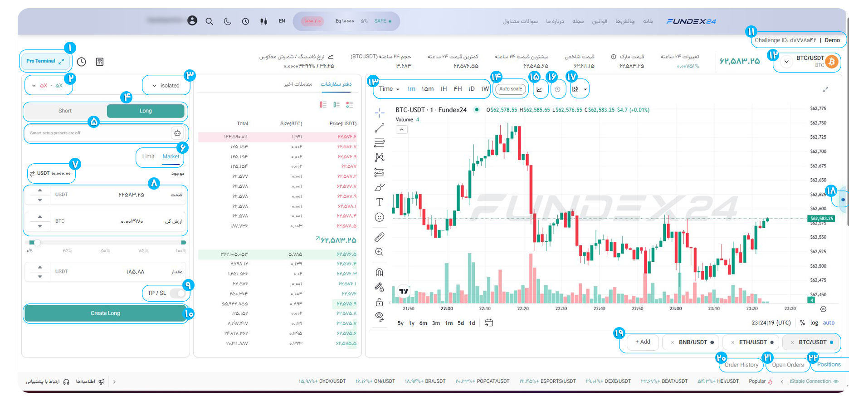This screenshot has width=868, height=401.
Task: Click the Create Long button
Action: pyautogui.click(x=105, y=313)
